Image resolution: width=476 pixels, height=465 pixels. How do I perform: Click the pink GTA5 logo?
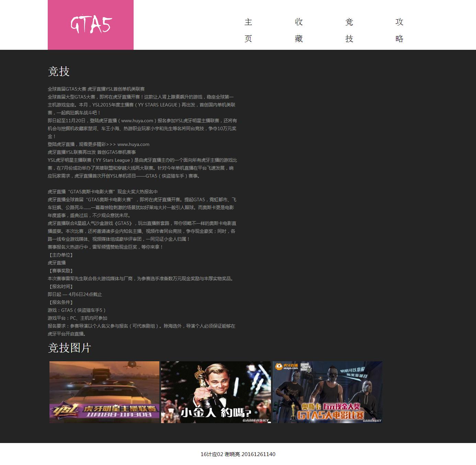click(x=91, y=25)
